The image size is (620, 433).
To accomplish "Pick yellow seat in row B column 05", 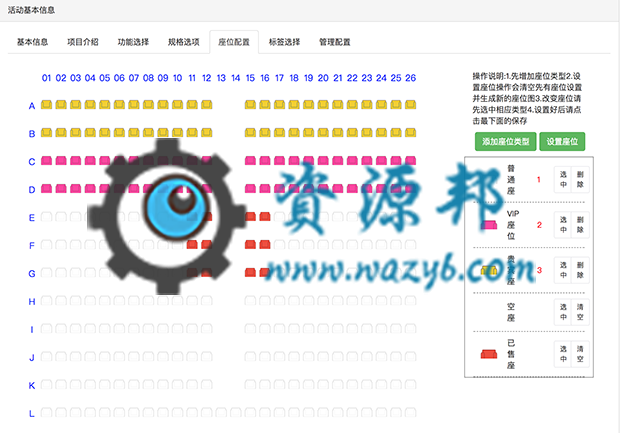I will pos(105,132).
